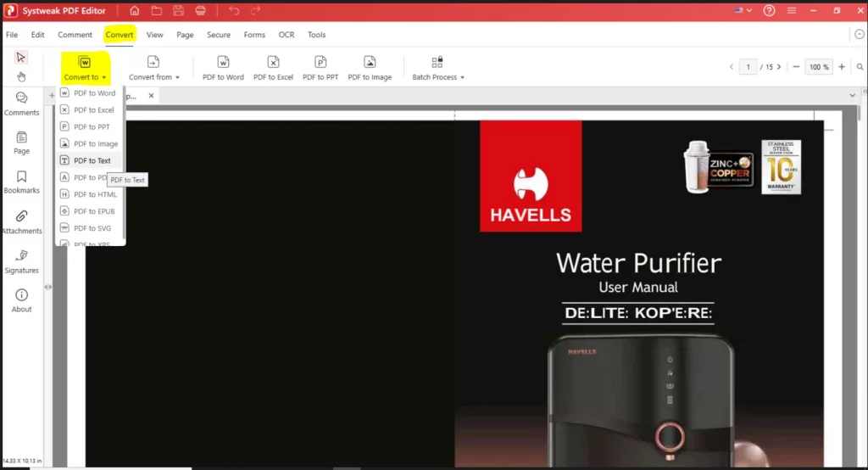Screen dimensions: 868x470
Task: Toggle the side panel collapse handle
Action: click(x=48, y=287)
